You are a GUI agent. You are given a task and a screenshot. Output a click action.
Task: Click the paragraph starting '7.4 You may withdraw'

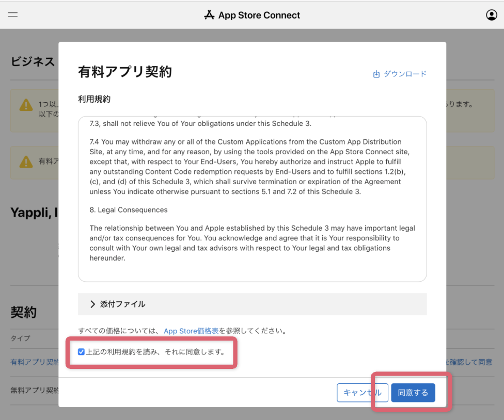pyautogui.click(x=249, y=167)
